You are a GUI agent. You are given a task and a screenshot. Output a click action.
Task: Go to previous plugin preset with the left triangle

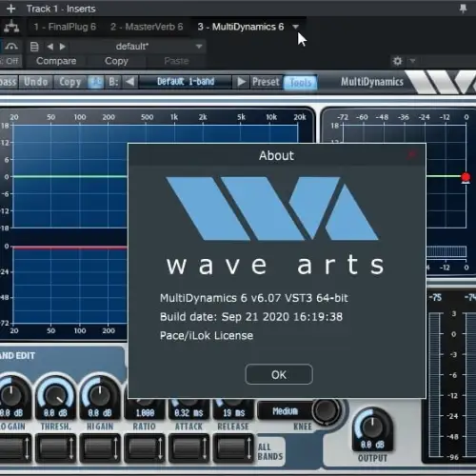pos(129,82)
